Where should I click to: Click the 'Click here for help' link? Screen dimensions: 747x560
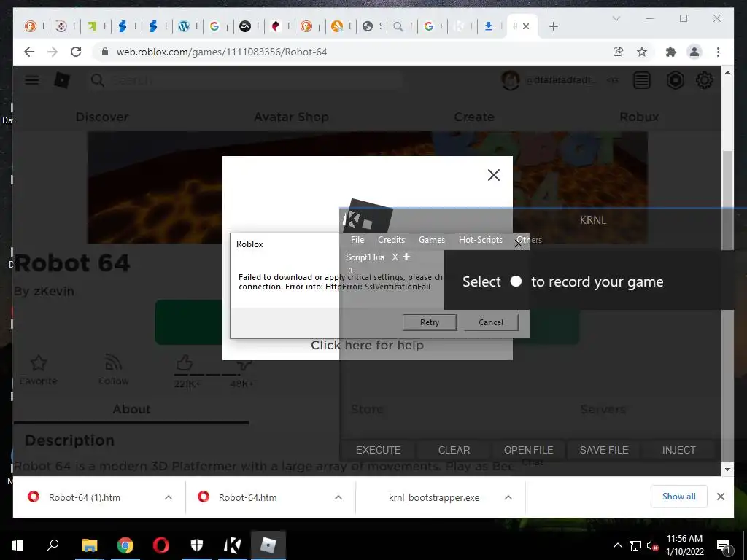click(367, 345)
